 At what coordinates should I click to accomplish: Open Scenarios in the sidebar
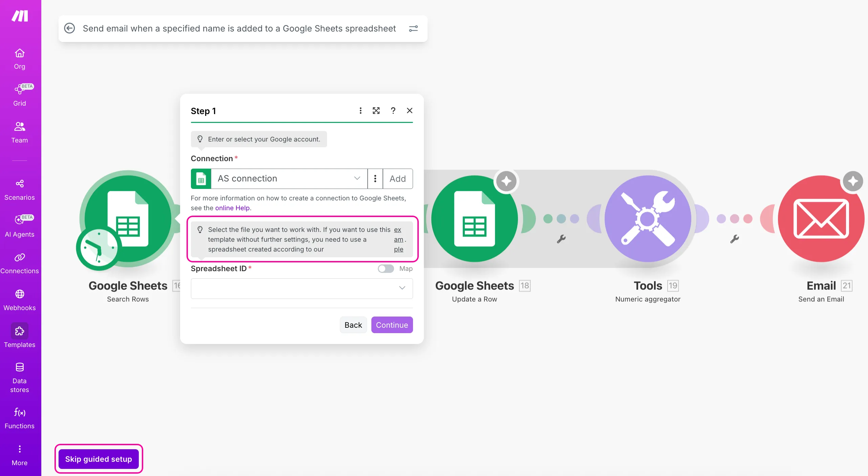pyautogui.click(x=20, y=190)
